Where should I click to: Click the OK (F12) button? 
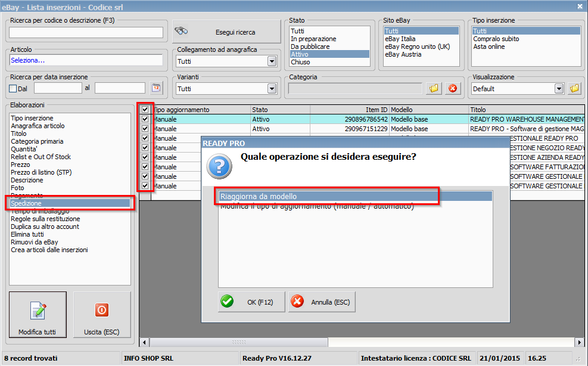(x=251, y=302)
